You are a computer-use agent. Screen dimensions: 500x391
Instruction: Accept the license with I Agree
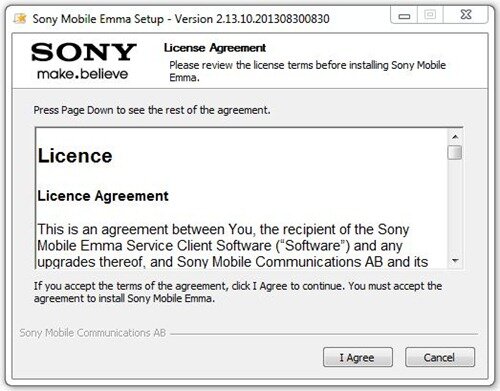coord(358,357)
